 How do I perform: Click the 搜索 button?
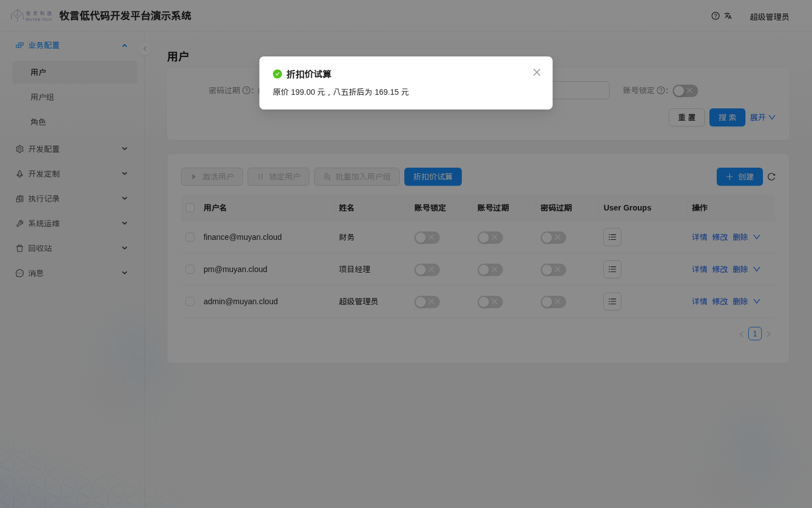coord(727,117)
